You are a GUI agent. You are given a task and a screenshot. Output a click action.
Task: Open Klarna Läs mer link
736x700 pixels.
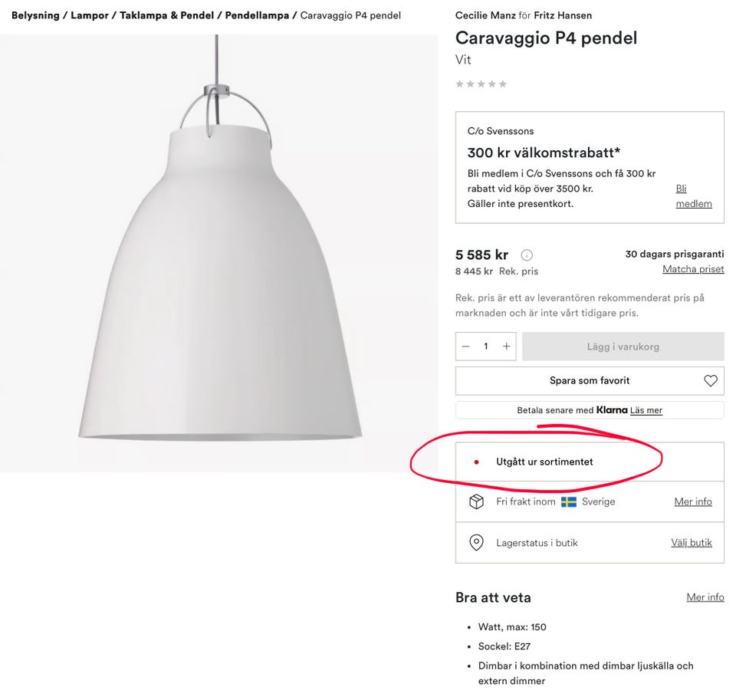coord(646,410)
